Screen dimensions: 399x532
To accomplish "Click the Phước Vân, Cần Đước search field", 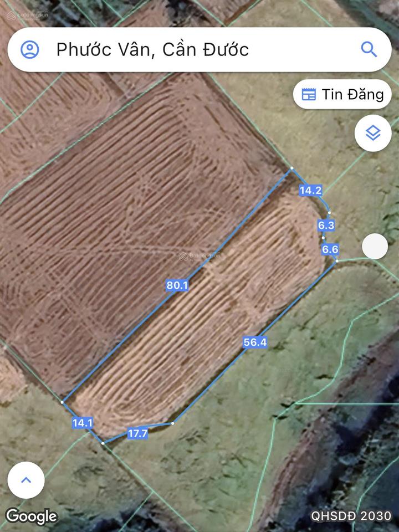I will point(199,49).
